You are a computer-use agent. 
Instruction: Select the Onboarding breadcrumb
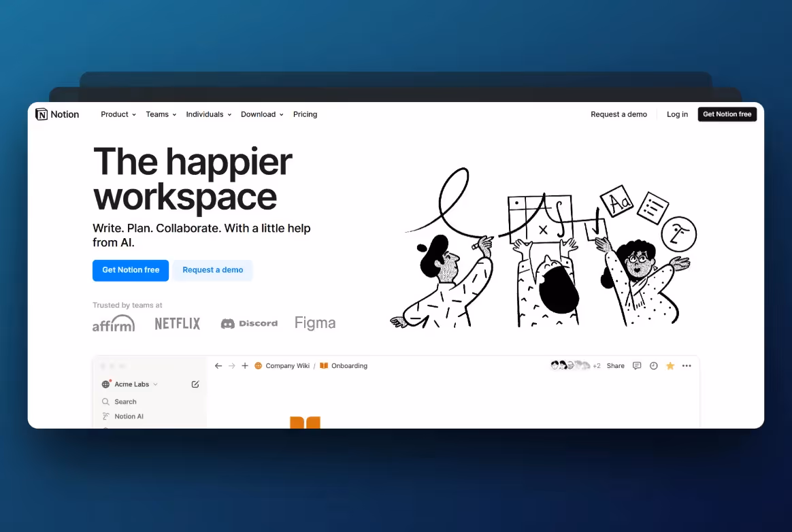[x=344, y=366]
